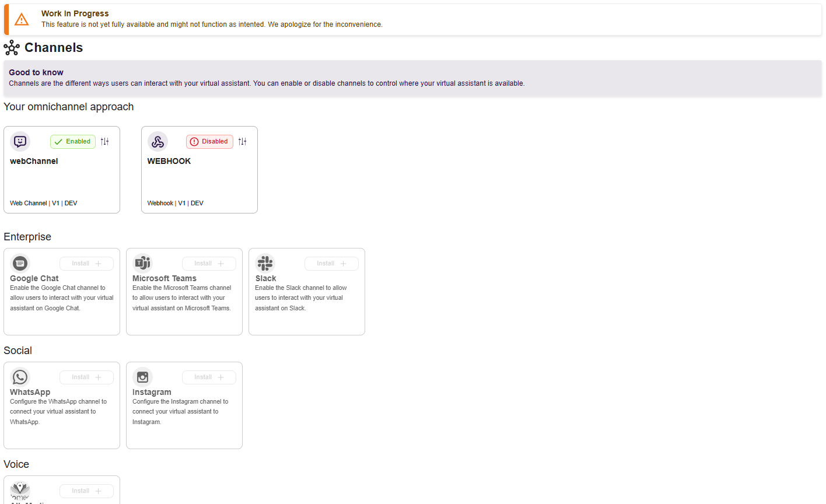
Task: Click the Google Chat logo icon
Action: coord(20,263)
